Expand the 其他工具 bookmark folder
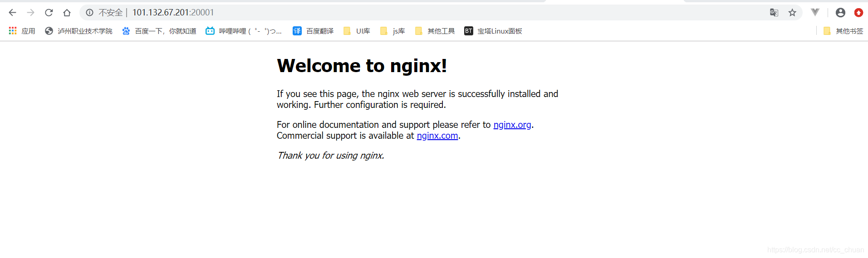Viewport: 868px width, 258px height. tap(435, 31)
